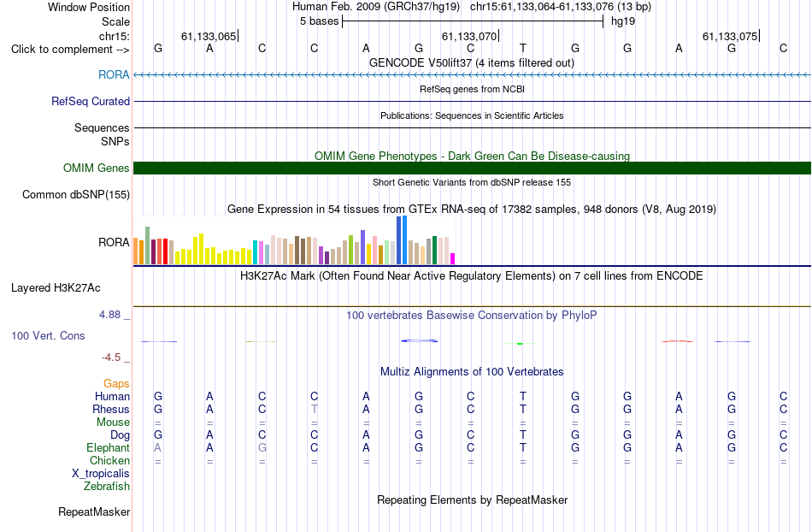Click the thick blue PhyloP conservation mark
This screenshot has width=812, height=532.
(x=419, y=340)
